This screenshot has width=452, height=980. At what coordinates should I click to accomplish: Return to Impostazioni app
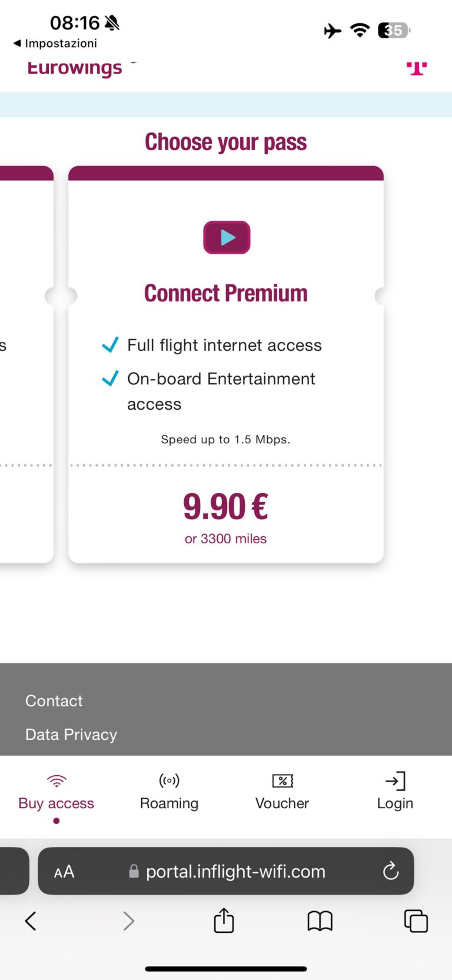(55, 44)
